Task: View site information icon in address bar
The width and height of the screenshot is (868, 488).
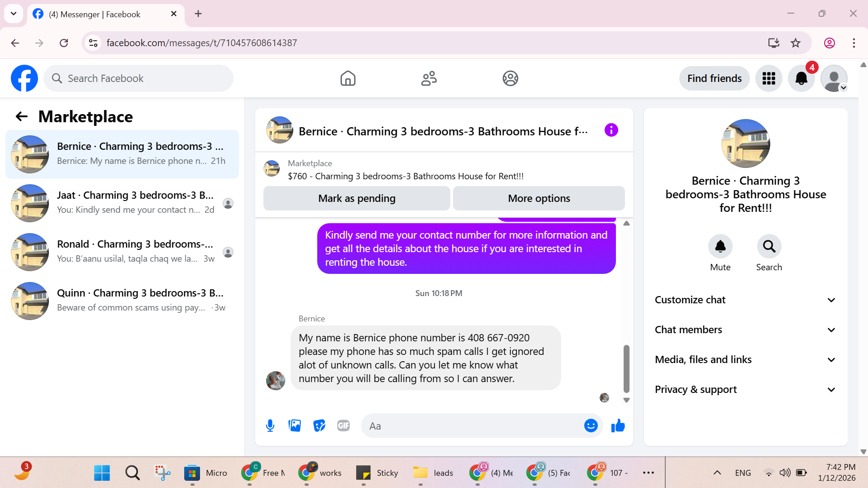Action: tap(93, 43)
